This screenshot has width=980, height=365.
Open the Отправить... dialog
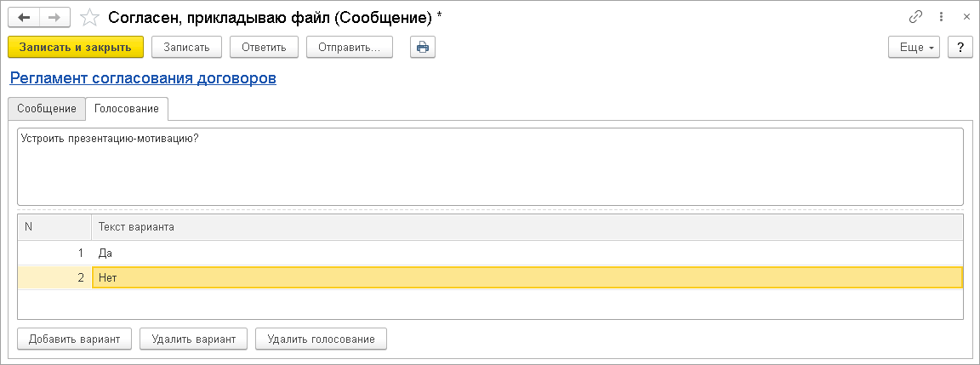350,48
